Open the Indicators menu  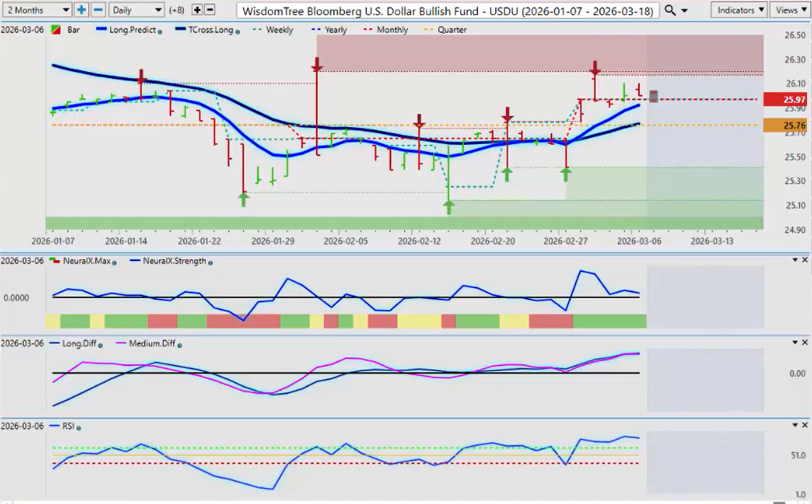tap(738, 10)
